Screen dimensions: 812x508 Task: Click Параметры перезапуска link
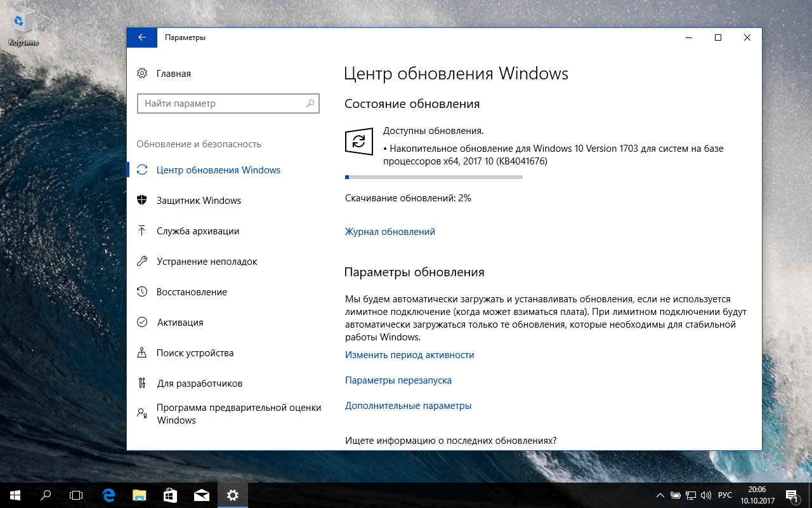pyautogui.click(x=398, y=380)
